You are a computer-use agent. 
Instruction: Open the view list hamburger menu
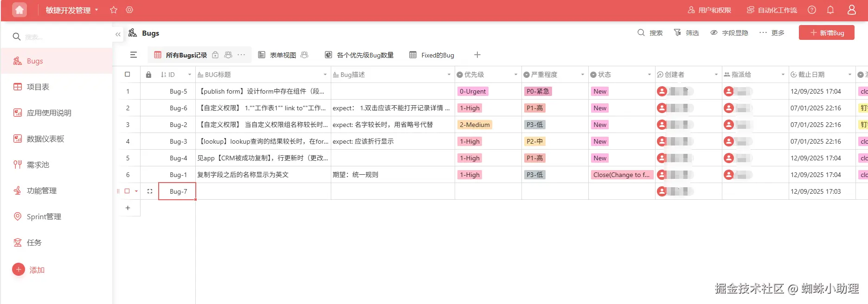[134, 55]
